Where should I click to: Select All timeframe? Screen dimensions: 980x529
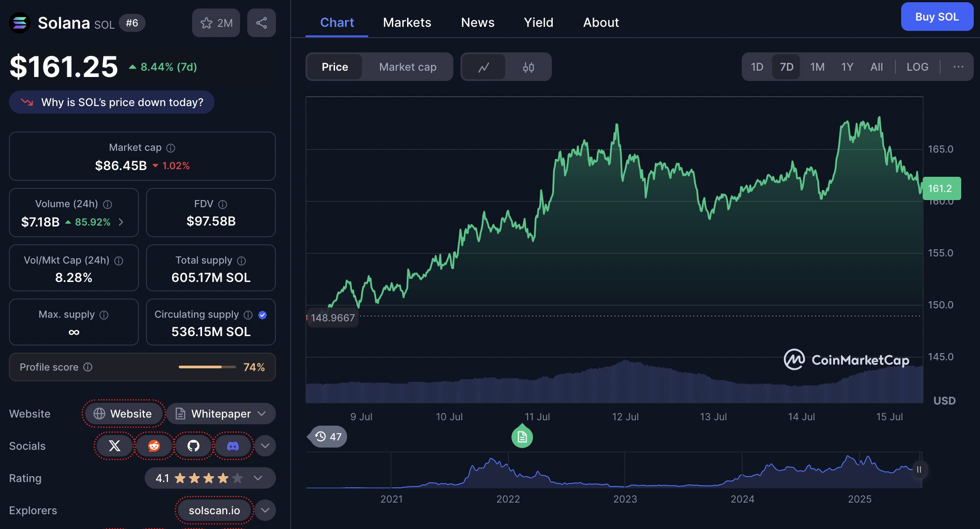(x=877, y=67)
